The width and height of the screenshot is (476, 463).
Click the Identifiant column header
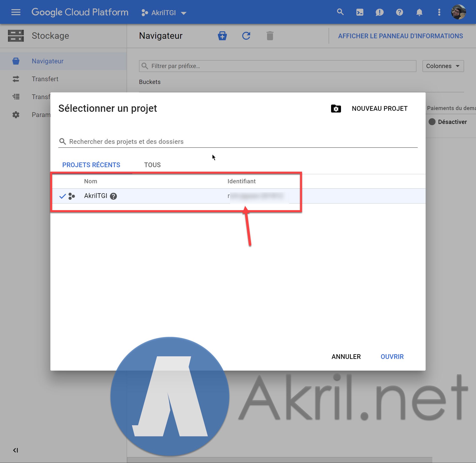(x=241, y=181)
